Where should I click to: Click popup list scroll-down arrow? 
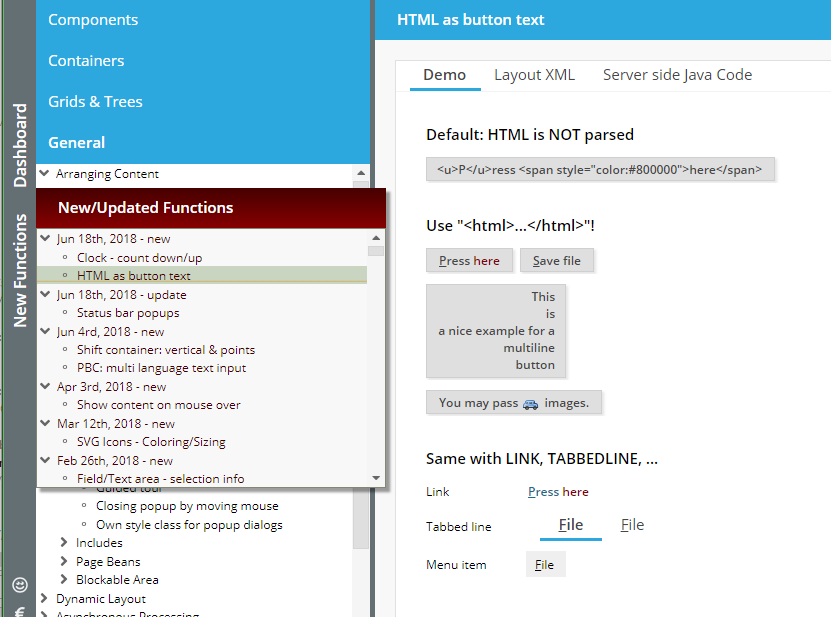point(376,478)
